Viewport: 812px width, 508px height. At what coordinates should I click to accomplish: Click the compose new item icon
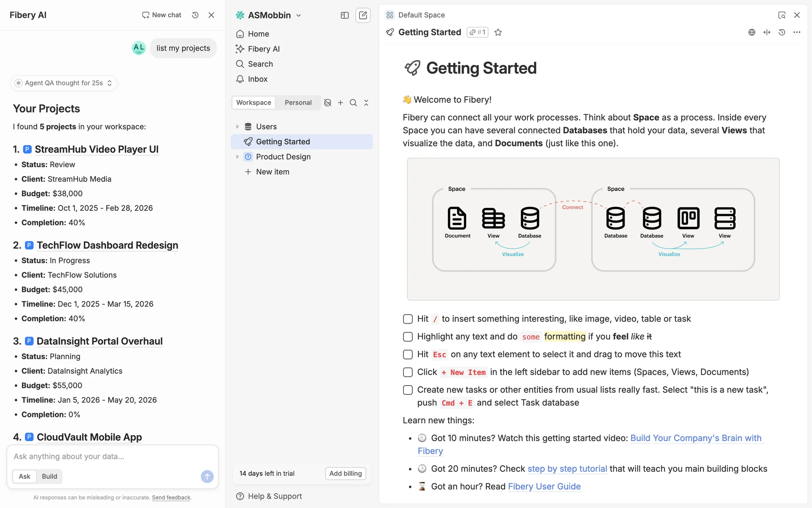coord(363,15)
